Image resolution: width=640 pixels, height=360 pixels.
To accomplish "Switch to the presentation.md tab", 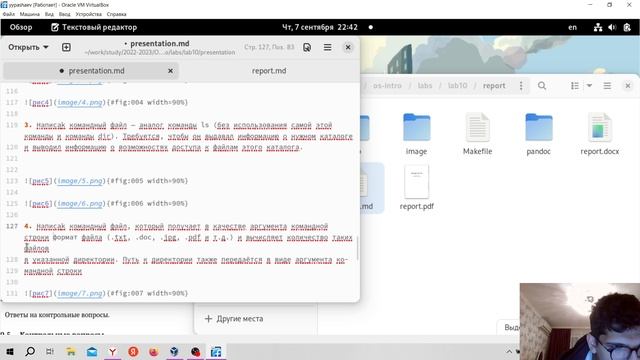I will (91, 71).
